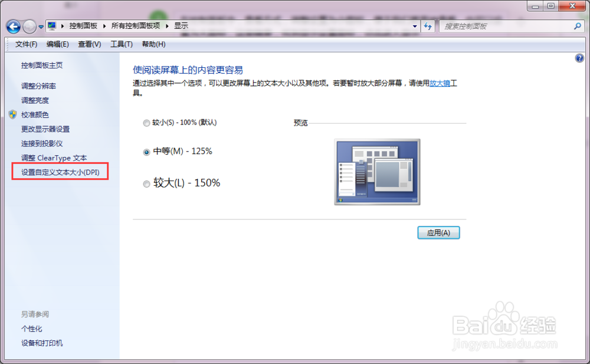Select the 较大(L) - 150% radio button
The image size is (590, 364).
pyautogui.click(x=146, y=183)
